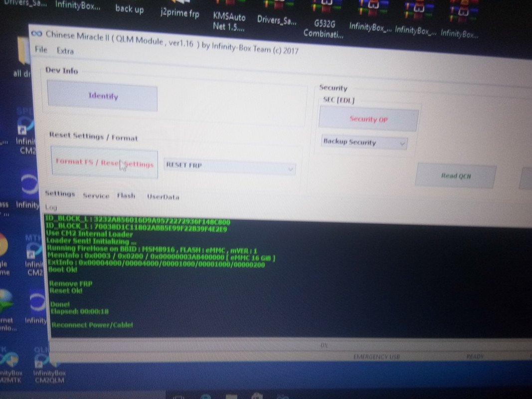Open the File menu
This screenshot has height=399, width=532.
[x=41, y=49]
